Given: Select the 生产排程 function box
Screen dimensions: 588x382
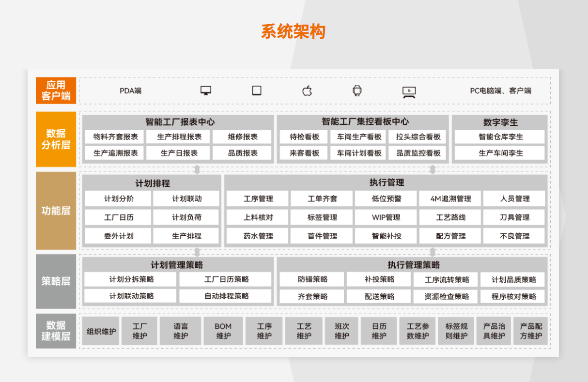Looking at the screenshot, I should tap(186, 236).
